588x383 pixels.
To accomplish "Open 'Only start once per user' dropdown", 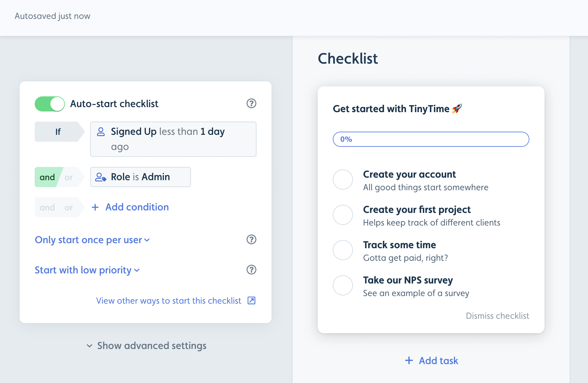I will tap(92, 240).
